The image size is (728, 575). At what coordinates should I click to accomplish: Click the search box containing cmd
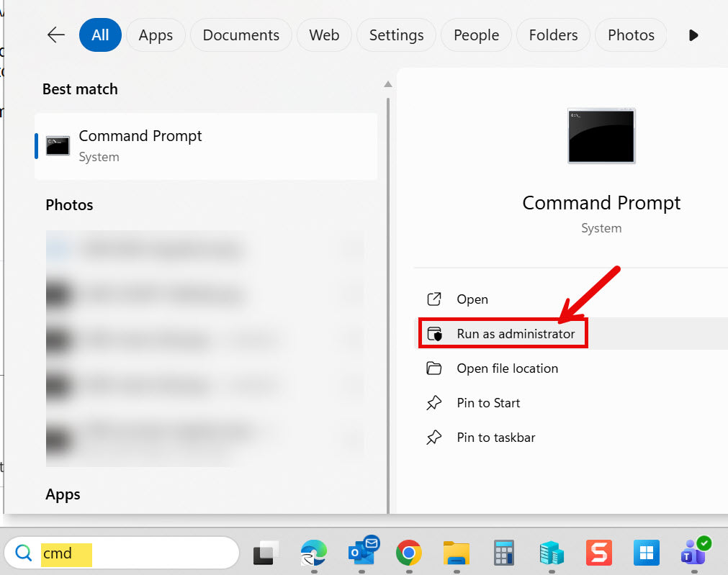pos(122,553)
